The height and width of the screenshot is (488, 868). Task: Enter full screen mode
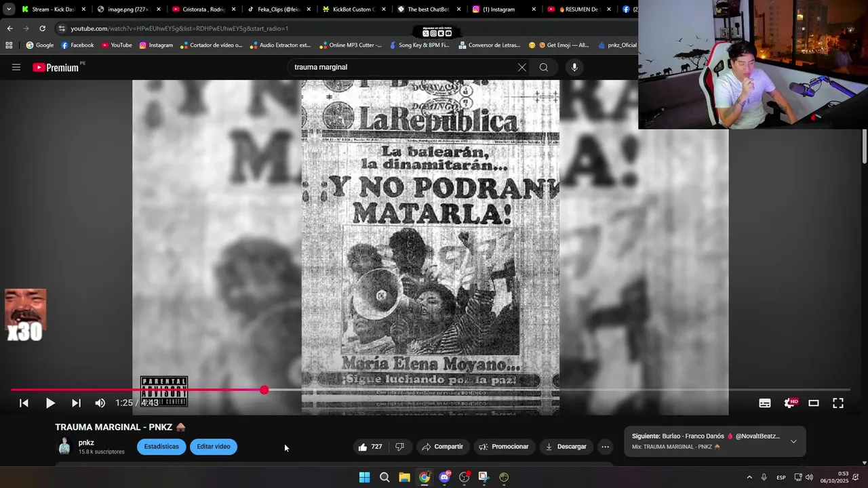[x=838, y=403]
